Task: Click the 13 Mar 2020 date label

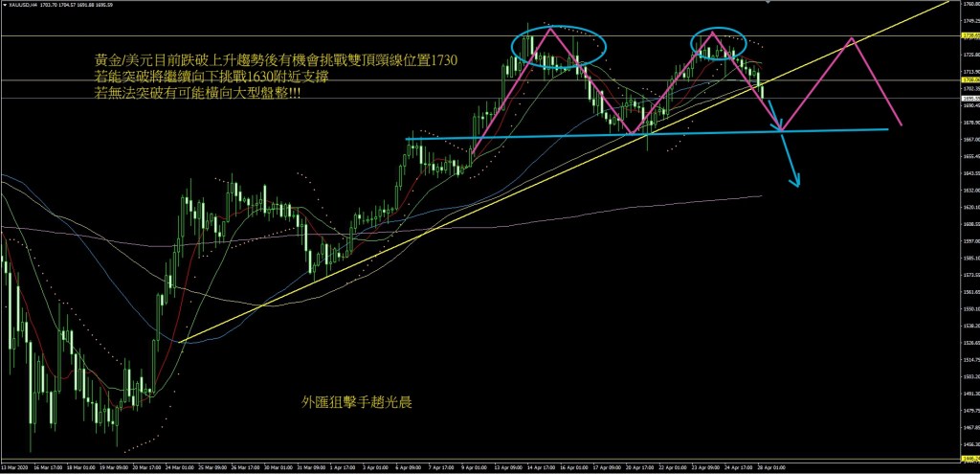Action: pyautogui.click(x=19, y=468)
